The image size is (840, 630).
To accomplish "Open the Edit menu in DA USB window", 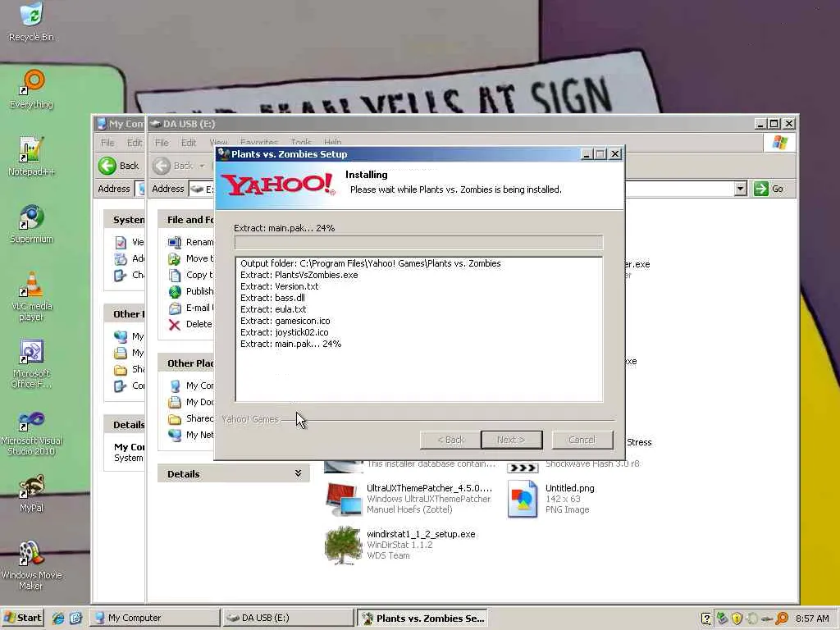I will click(189, 143).
